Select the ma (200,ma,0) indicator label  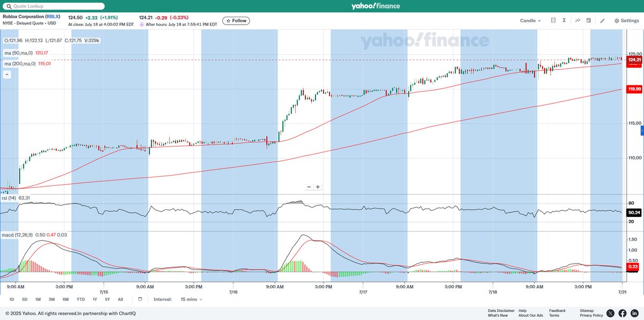(x=20, y=64)
